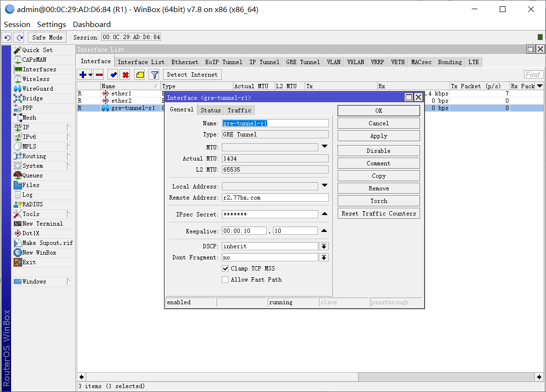Open Wireless menu in sidebar

click(43, 79)
